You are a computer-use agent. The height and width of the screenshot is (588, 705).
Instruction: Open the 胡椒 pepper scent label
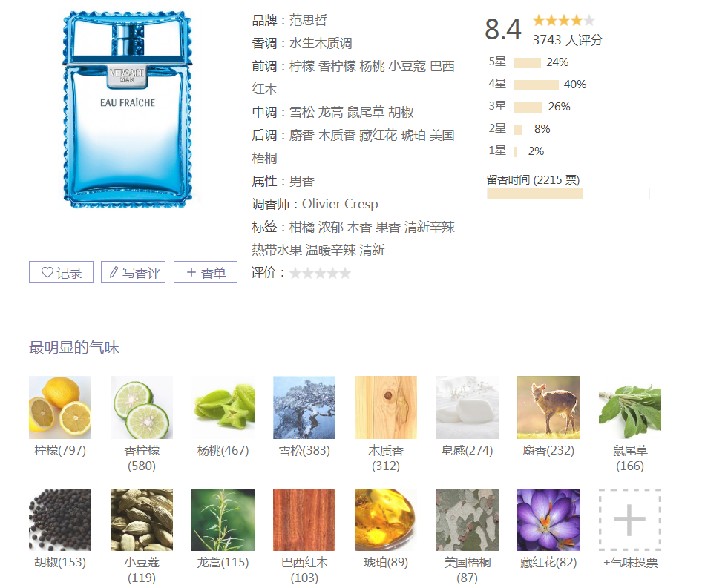[x=60, y=562]
